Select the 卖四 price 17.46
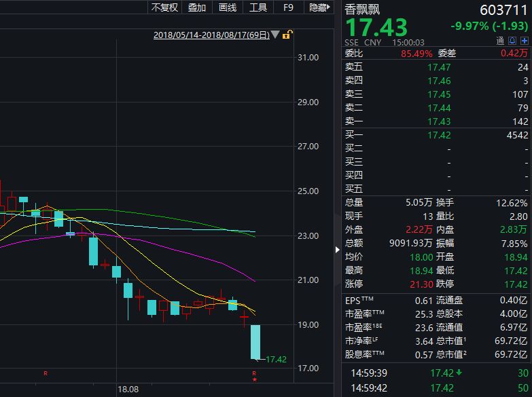The height and width of the screenshot is (397, 532). (439, 81)
